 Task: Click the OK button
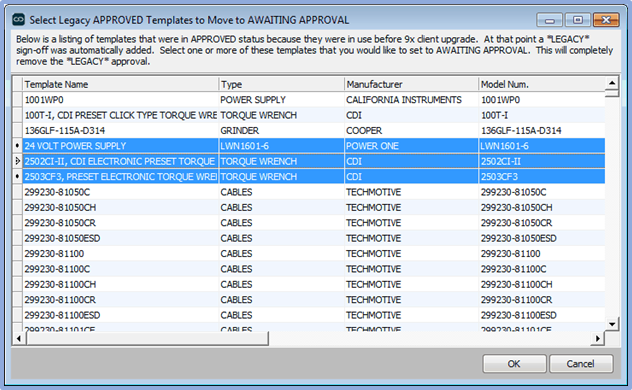click(514, 364)
